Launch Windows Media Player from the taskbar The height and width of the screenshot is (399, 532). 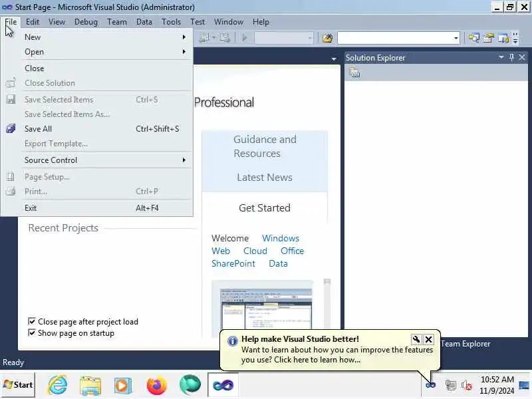122,385
